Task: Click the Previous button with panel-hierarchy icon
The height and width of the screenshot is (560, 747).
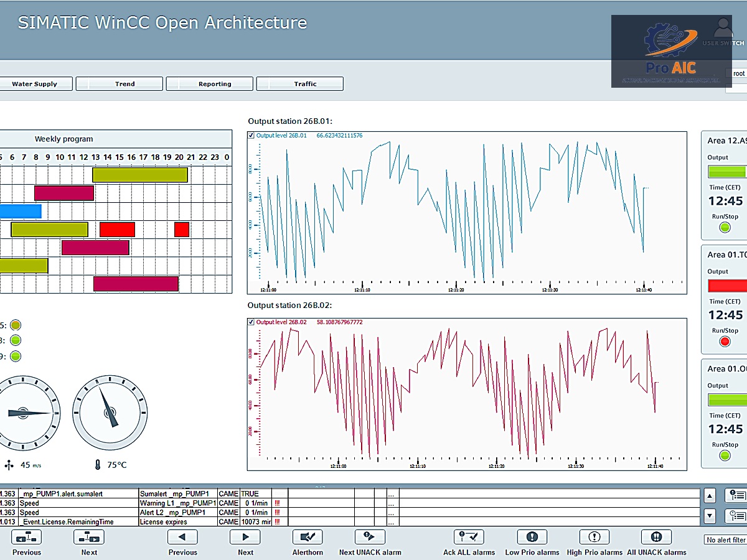Action: click(27, 536)
